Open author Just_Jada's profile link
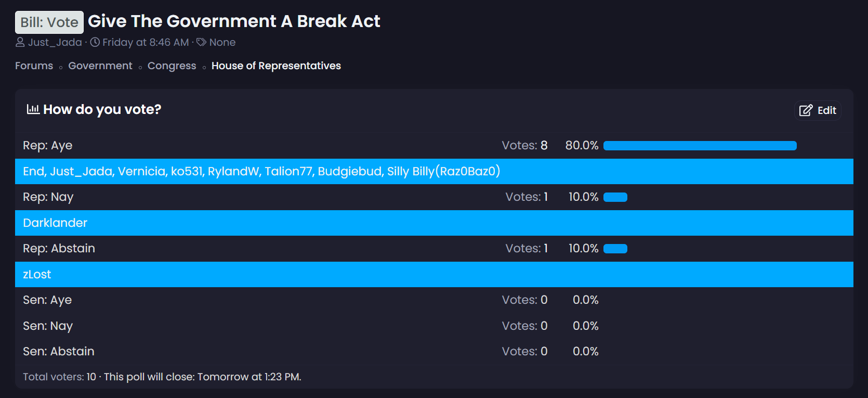Viewport: 868px width, 398px height. [55, 42]
